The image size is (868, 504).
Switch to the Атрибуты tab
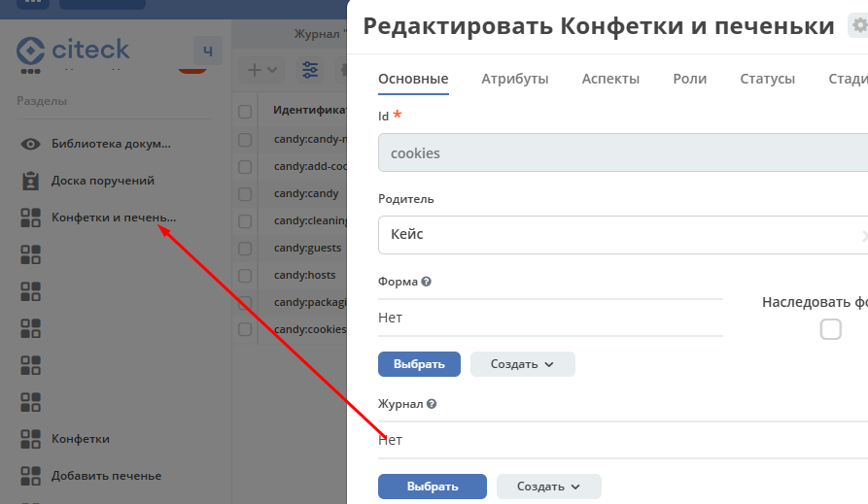[x=514, y=79]
